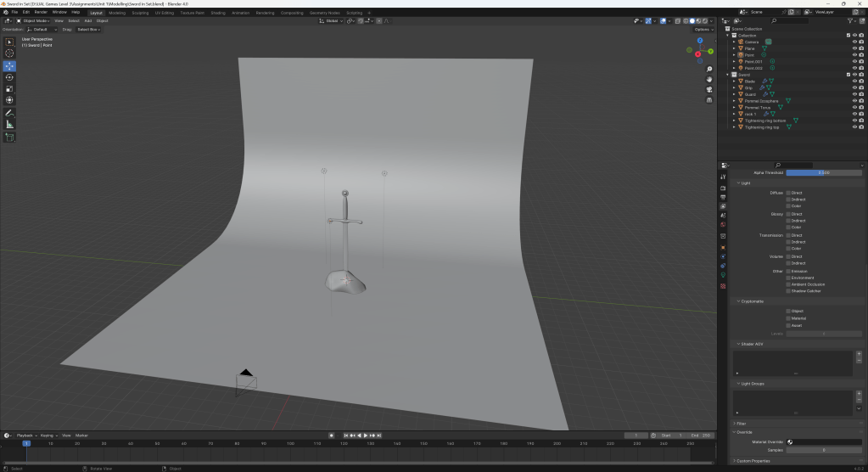Adjust the Alpha Threshold slider
The width and height of the screenshot is (868, 472).
pyautogui.click(x=823, y=172)
